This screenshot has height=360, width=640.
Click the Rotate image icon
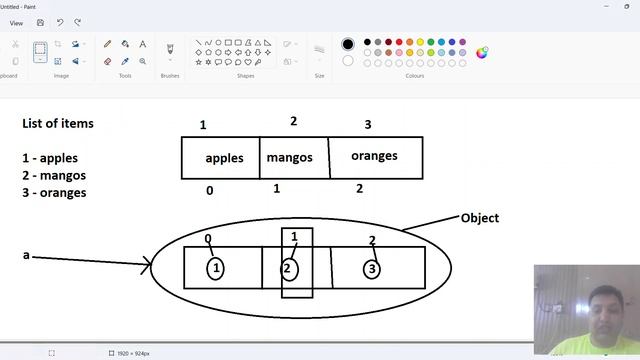75,44
